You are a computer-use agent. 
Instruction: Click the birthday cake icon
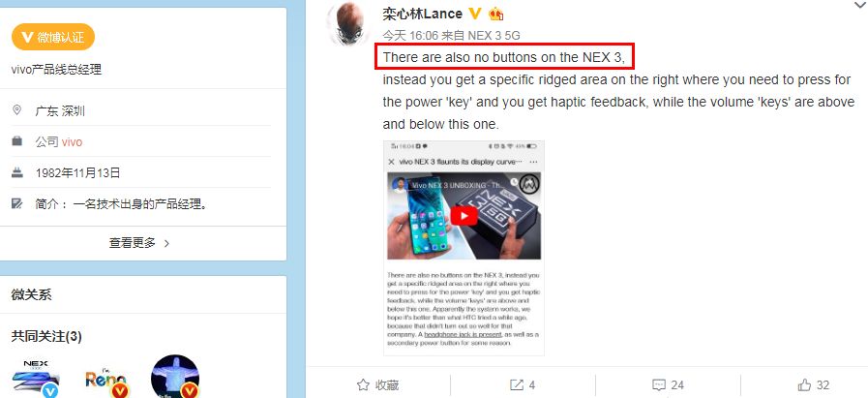click(x=16, y=173)
